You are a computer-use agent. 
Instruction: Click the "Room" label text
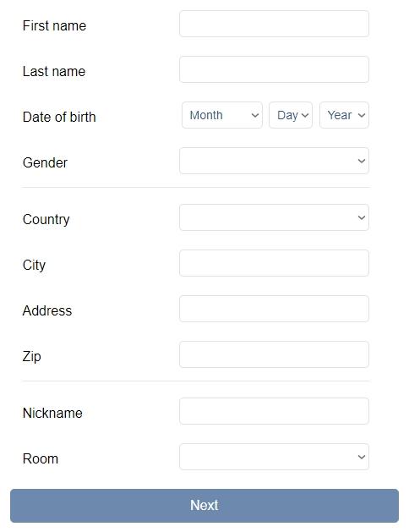41,458
